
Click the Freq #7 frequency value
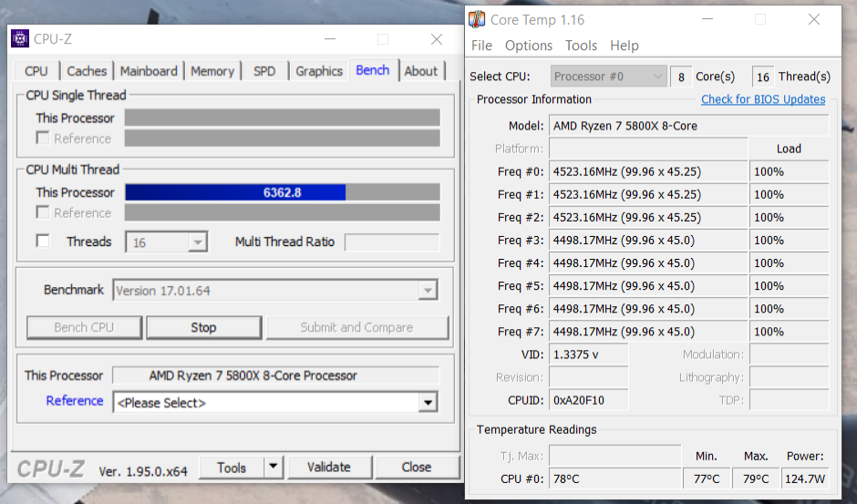tap(648, 332)
